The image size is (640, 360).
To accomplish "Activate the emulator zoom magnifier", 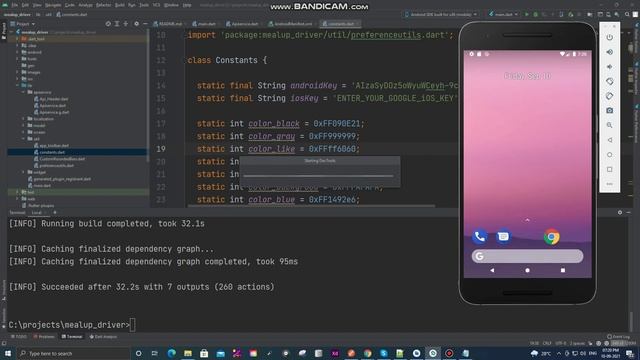I will pos(609,125).
